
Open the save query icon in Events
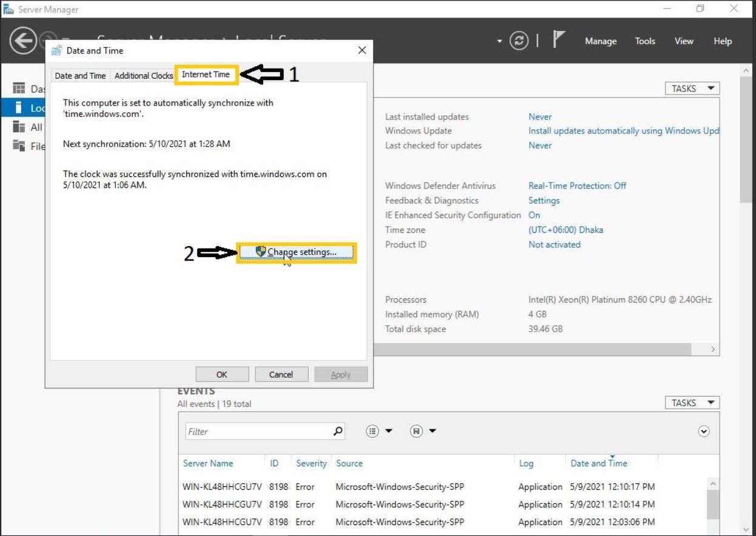[x=416, y=431]
